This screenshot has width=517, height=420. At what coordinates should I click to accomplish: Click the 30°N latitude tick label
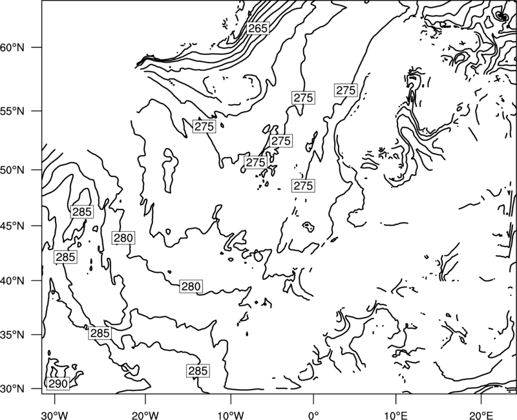(12, 389)
